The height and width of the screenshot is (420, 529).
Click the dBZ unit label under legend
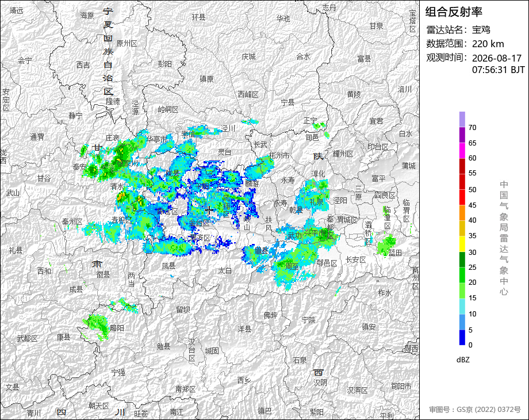coord(463,360)
